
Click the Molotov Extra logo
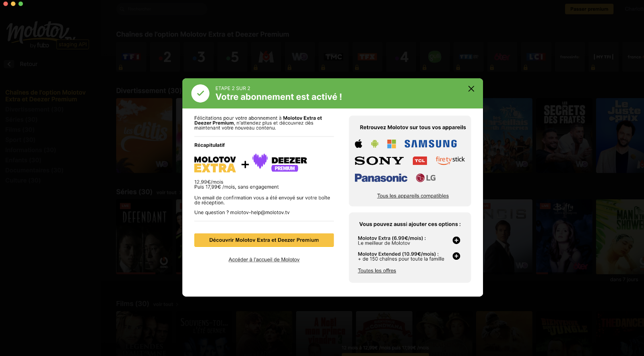click(x=215, y=164)
